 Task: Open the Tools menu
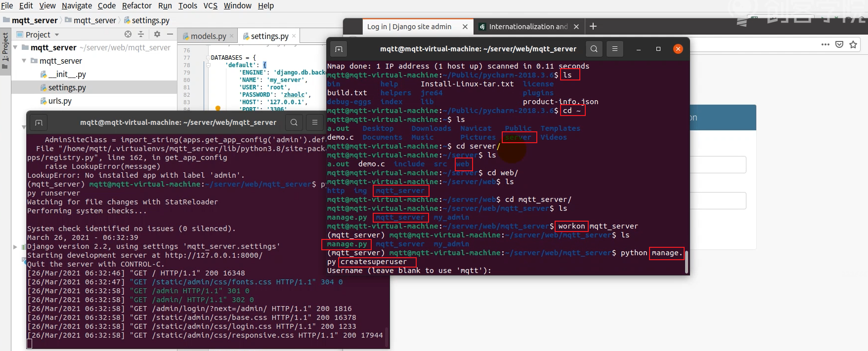[x=188, y=5]
